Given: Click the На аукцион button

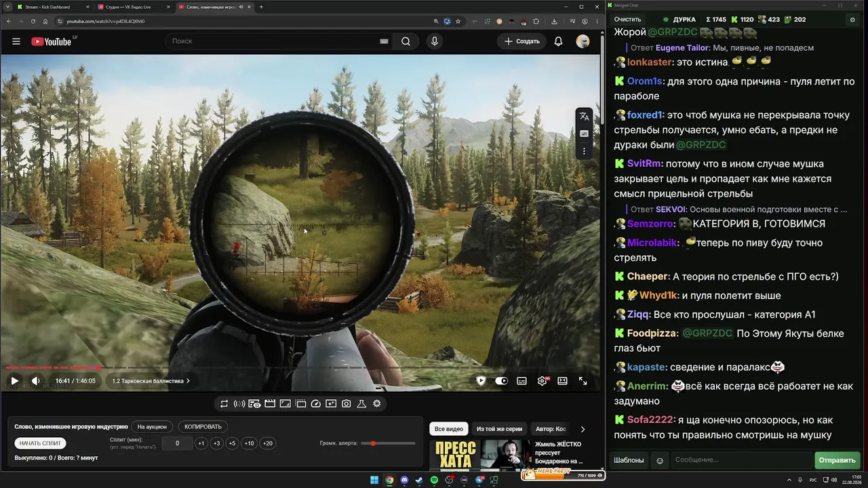Looking at the screenshot, I should tap(152, 427).
